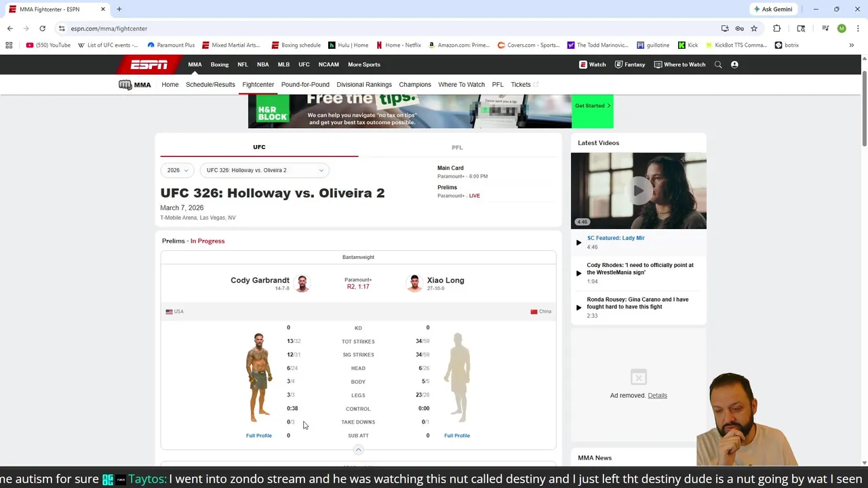Reload the page with the refresh icon

[42, 28]
